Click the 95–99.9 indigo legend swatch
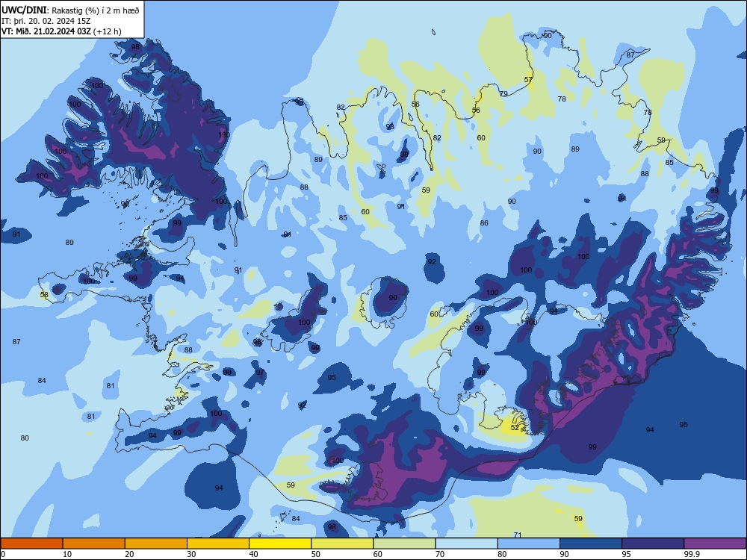The height and width of the screenshot is (560, 747). click(653, 544)
